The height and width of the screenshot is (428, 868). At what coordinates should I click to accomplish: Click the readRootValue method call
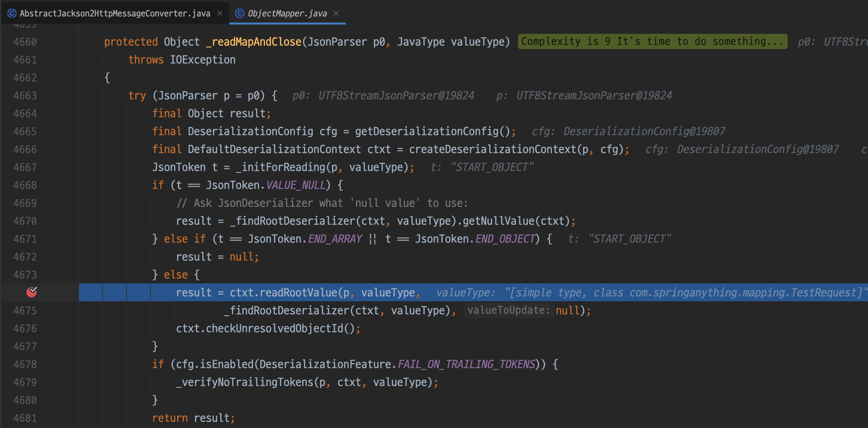(298, 292)
